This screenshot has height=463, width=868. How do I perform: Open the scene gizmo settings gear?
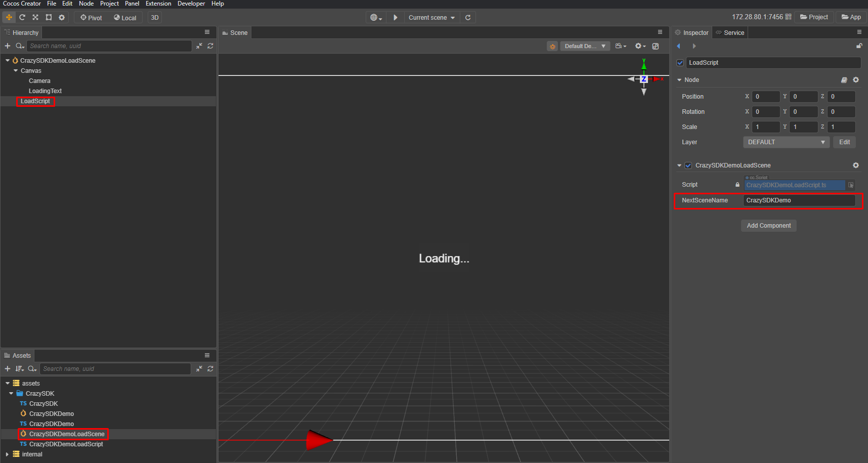[640, 46]
